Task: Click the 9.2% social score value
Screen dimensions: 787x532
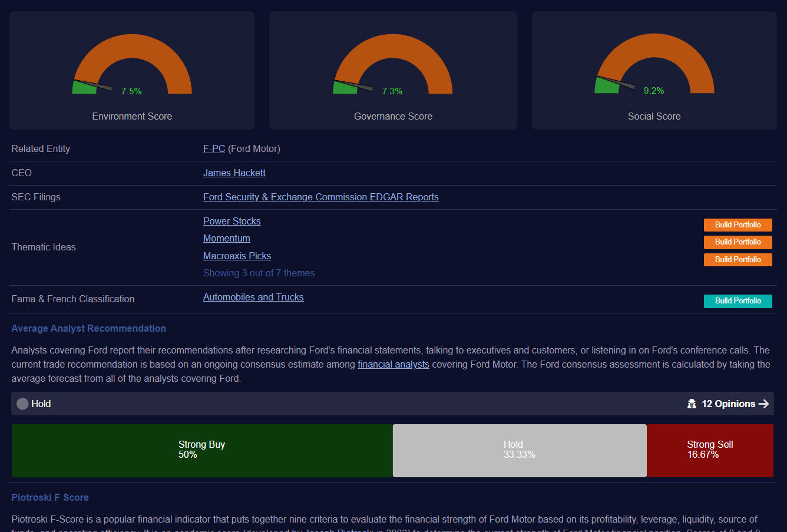Action: (x=654, y=91)
